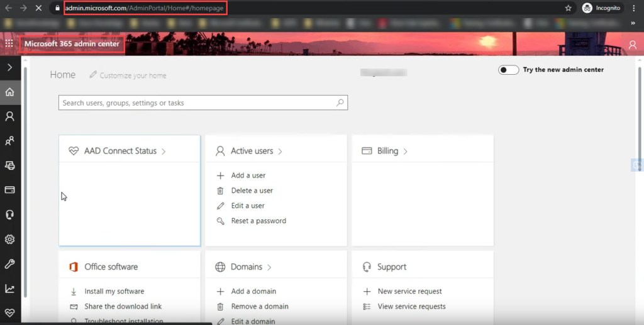Click the plus icon beside New service request
Viewport: 644px width, 325px height.
(x=367, y=292)
